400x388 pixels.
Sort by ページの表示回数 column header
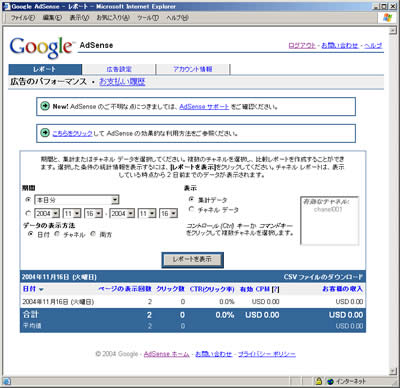(125, 289)
